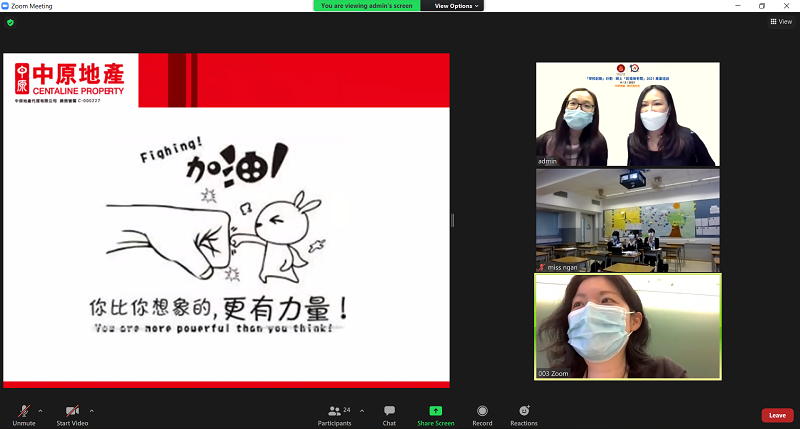800x429 pixels.
Task: Open video options caret beside Start Video
Action: (x=92, y=410)
